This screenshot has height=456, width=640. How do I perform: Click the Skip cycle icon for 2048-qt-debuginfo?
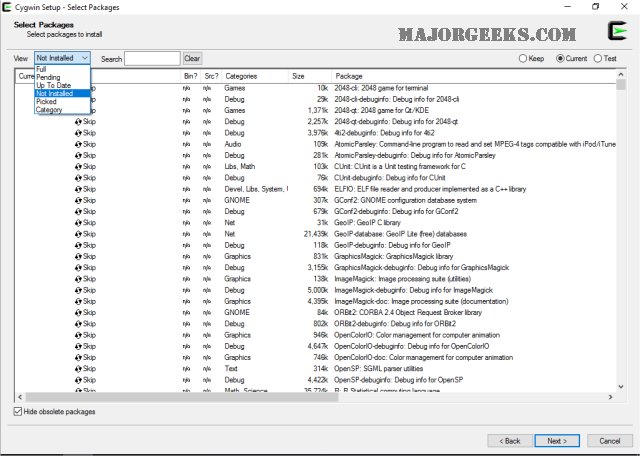coord(78,122)
